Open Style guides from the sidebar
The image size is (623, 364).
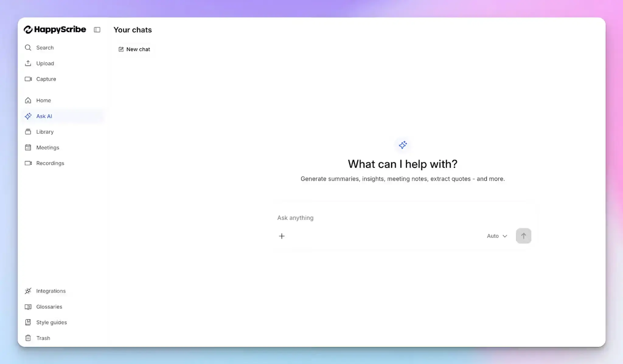pyautogui.click(x=51, y=322)
